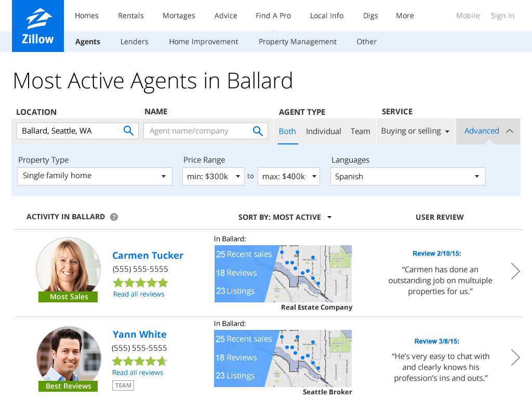532x399 pixels.
Task: Click Real Estate Company label
Action: coord(316,308)
